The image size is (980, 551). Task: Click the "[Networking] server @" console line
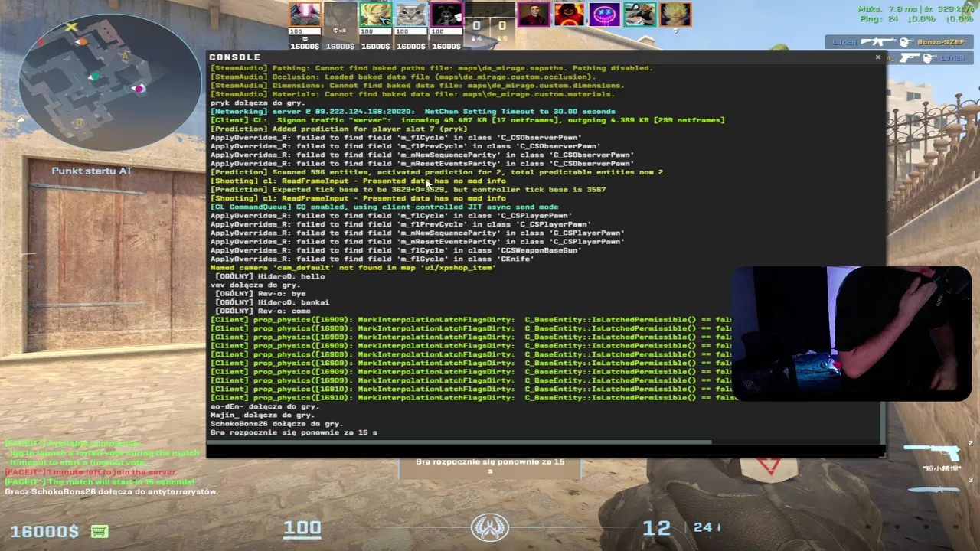pos(413,112)
